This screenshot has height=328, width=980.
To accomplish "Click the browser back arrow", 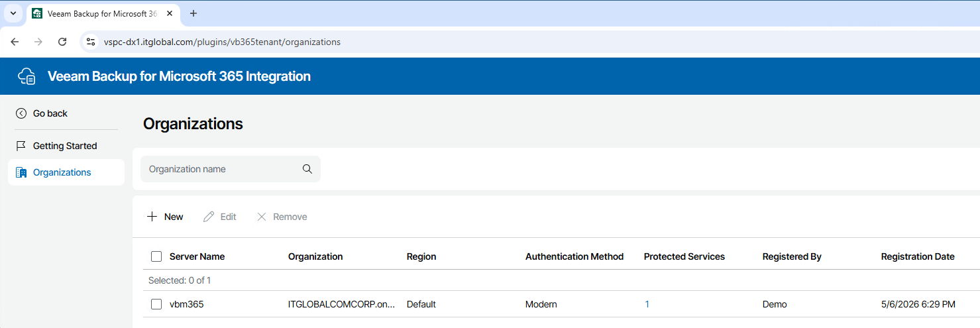I will tap(15, 42).
